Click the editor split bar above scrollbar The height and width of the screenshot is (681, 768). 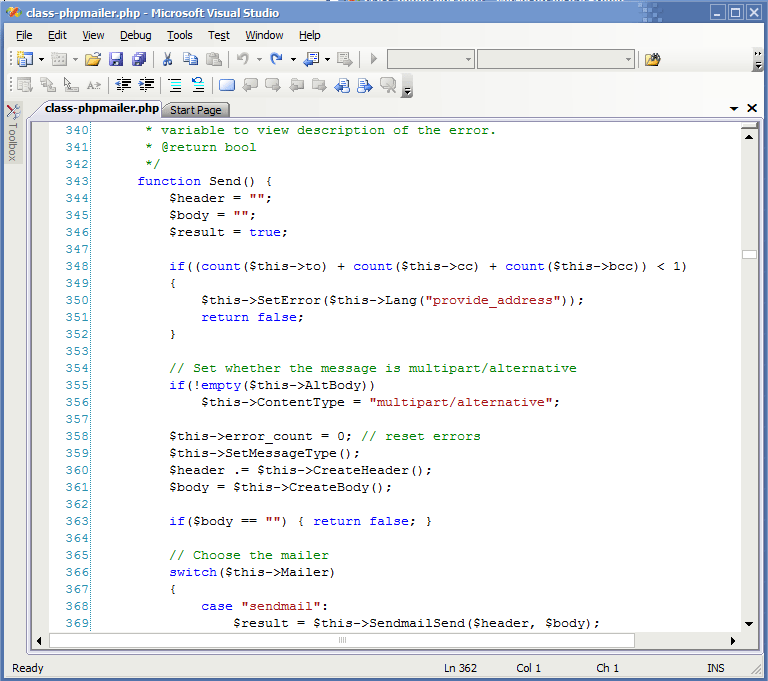[x=749, y=126]
